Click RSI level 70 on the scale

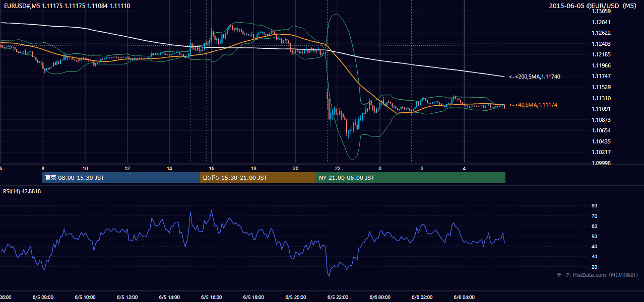[x=594, y=216]
